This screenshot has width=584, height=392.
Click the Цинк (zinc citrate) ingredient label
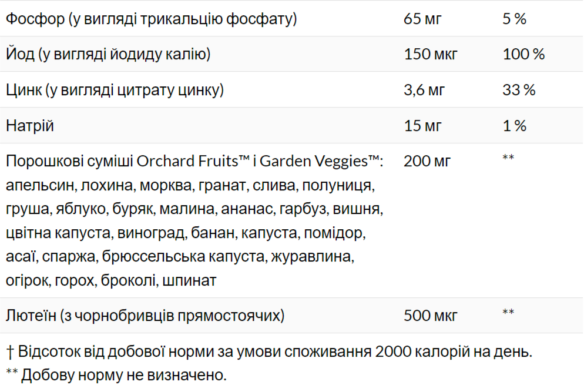click(115, 90)
